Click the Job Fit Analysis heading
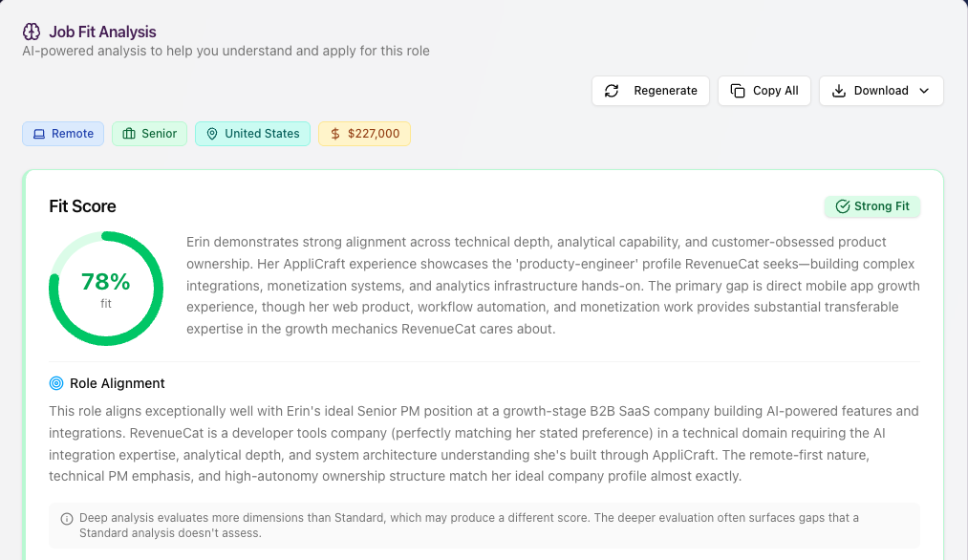This screenshot has height=560, width=968. 102,32
